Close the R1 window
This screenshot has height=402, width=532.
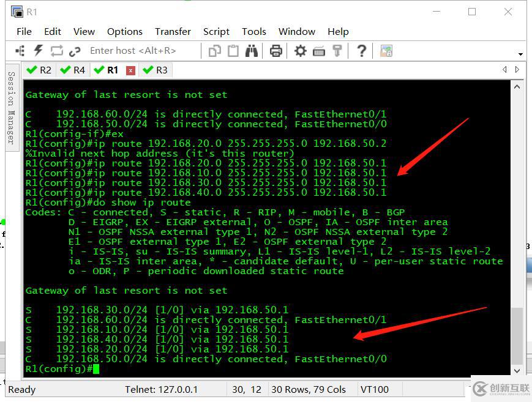pyautogui.click(x=508, y=12)
